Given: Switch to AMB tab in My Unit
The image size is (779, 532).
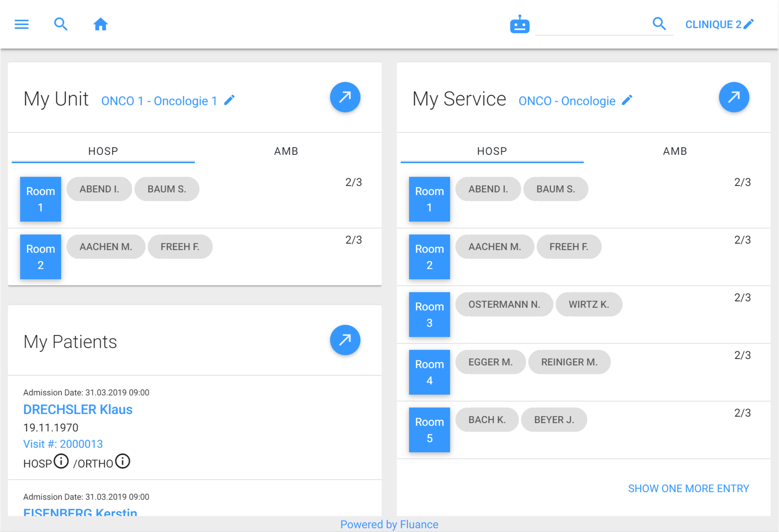Looking at the screenshot, I should 286,151.
